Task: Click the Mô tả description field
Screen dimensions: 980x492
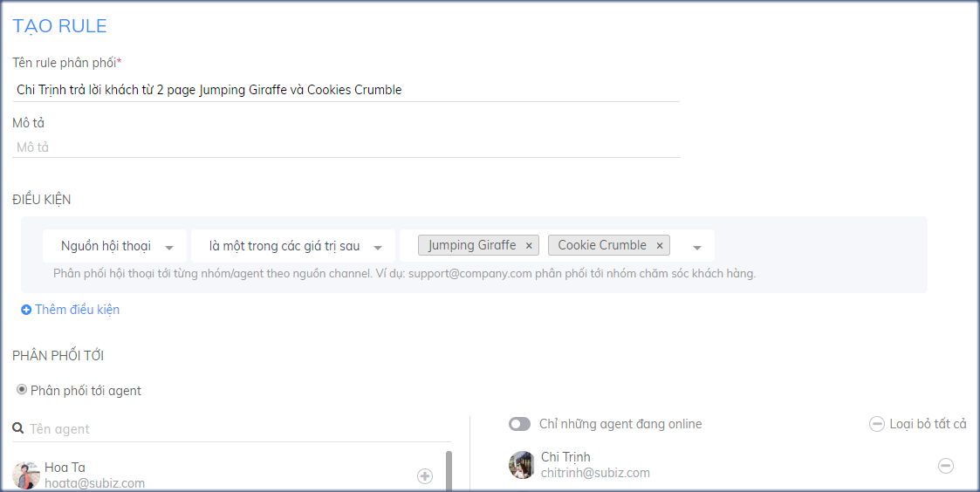Action: (x=346, y=147)
